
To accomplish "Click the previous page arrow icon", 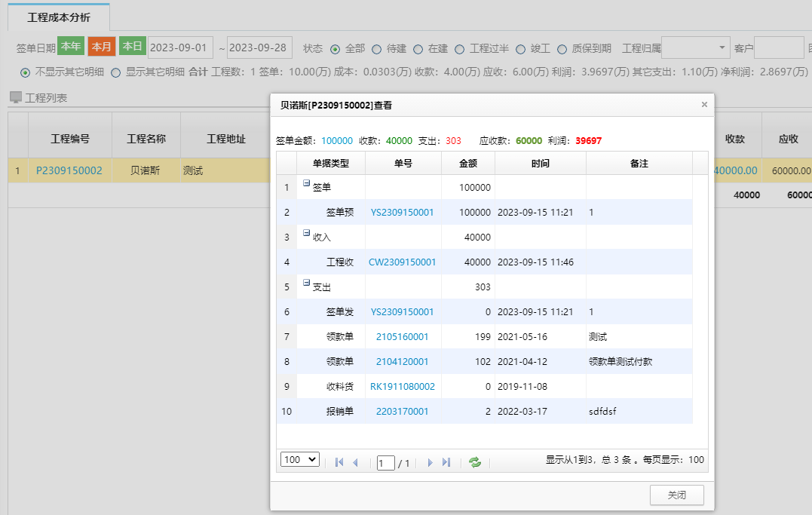I will [354, 461].
